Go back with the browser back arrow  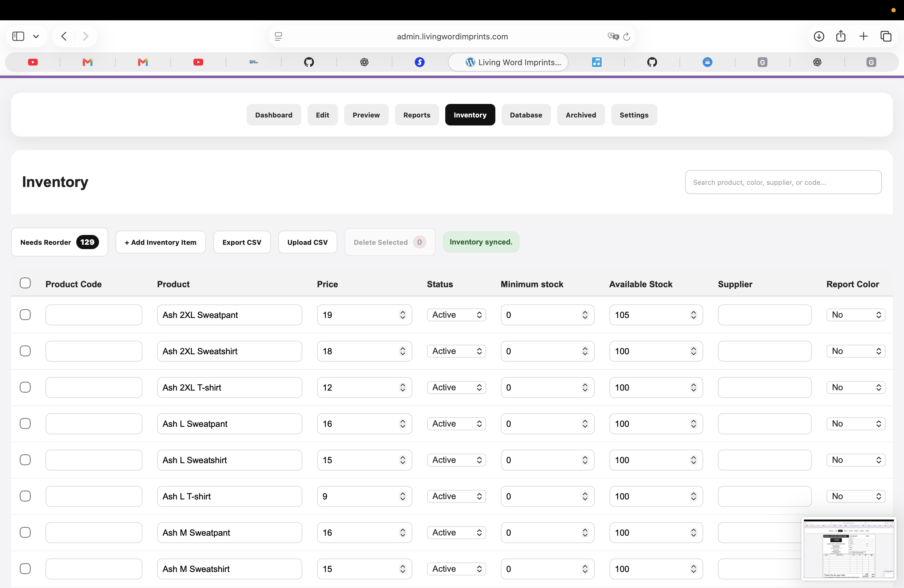64,37
